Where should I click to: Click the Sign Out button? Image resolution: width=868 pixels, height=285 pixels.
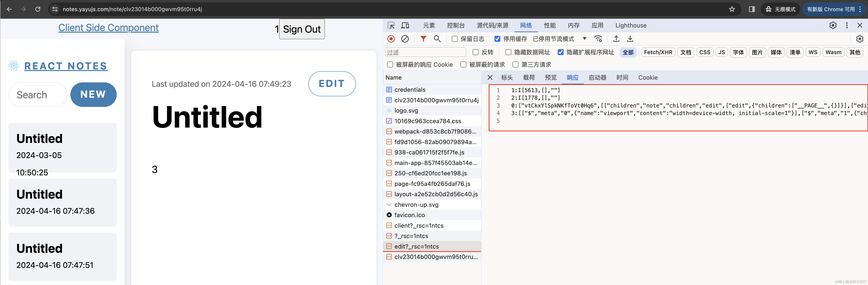coord(302,29)
